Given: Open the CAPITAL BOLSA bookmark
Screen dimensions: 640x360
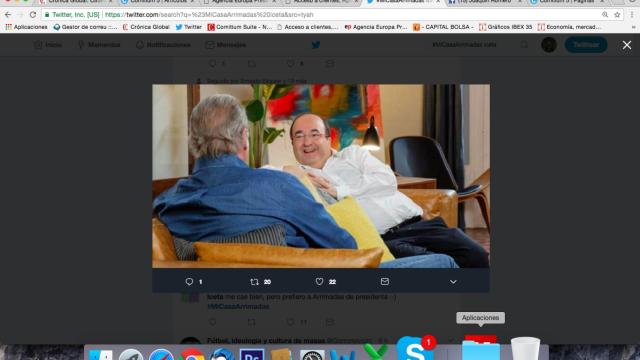Looking at the screenshot, I should [x=444, y=27].
